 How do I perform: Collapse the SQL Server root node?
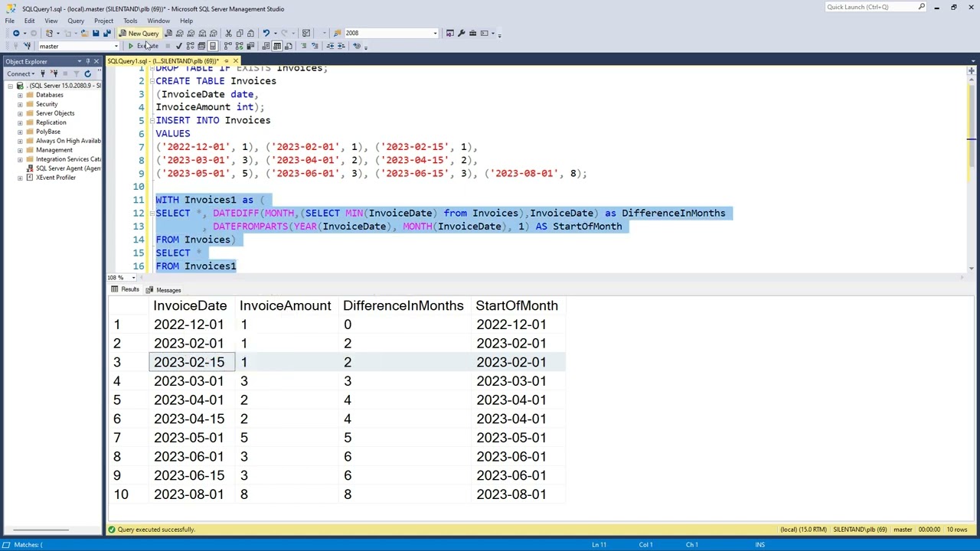(x=11, y=86)
